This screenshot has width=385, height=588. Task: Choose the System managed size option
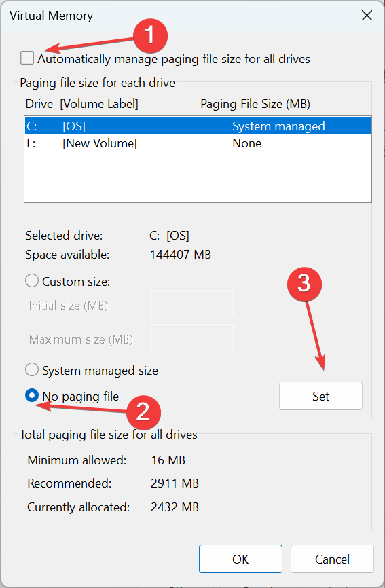(32, 370)
